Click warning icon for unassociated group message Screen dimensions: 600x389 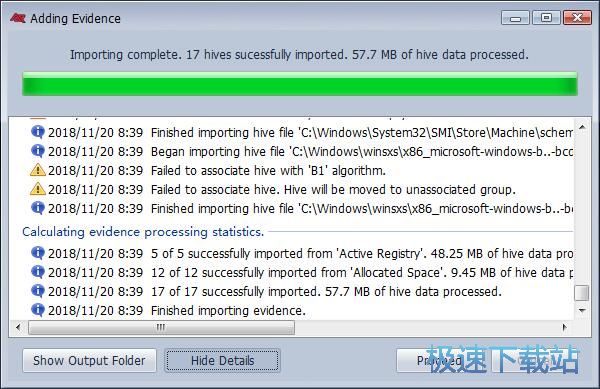[38, 189]
